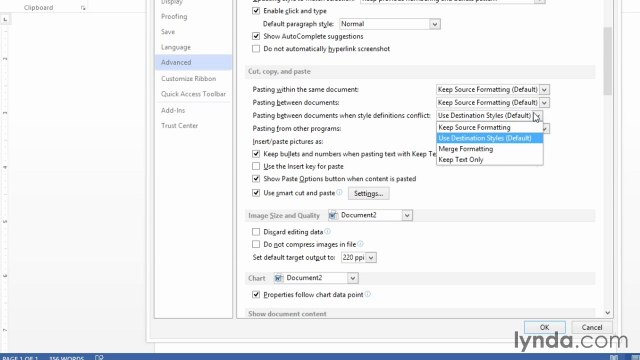Open the Chart document dropdown
Viewport: 640px width, 360px height.
353,278
